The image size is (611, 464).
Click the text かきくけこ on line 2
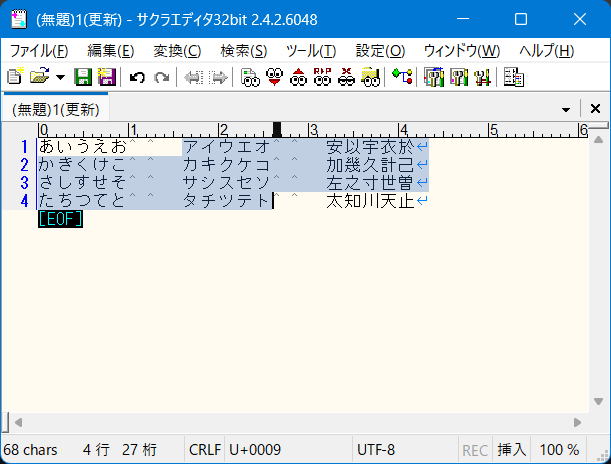tap(83, 165)
